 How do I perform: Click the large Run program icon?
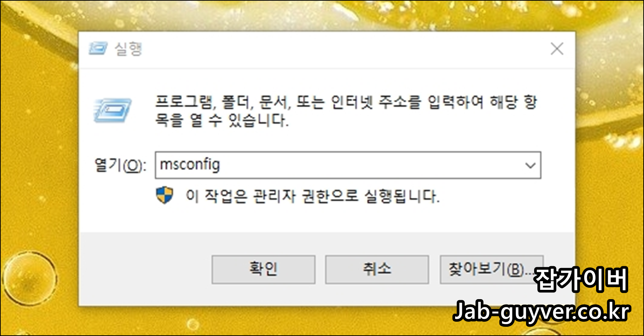point(112,111)
